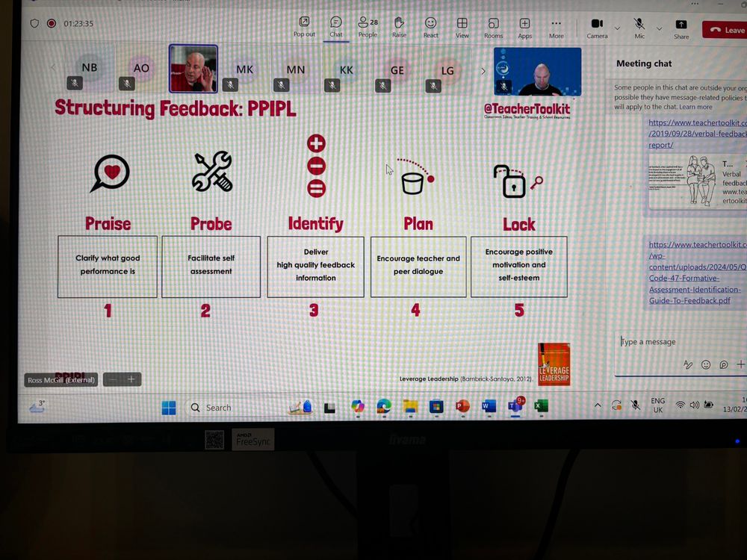Open Word from the taskbar
747x560 pixels.
489,406
